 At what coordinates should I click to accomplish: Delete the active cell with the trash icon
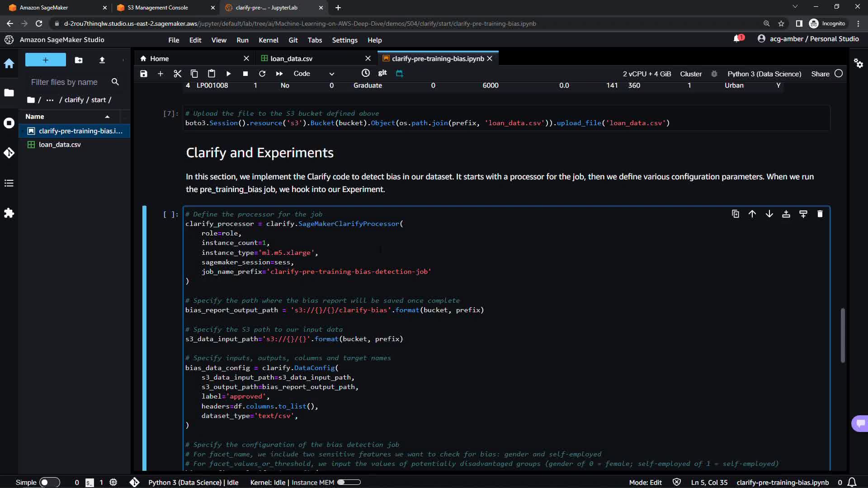(820, 214)
